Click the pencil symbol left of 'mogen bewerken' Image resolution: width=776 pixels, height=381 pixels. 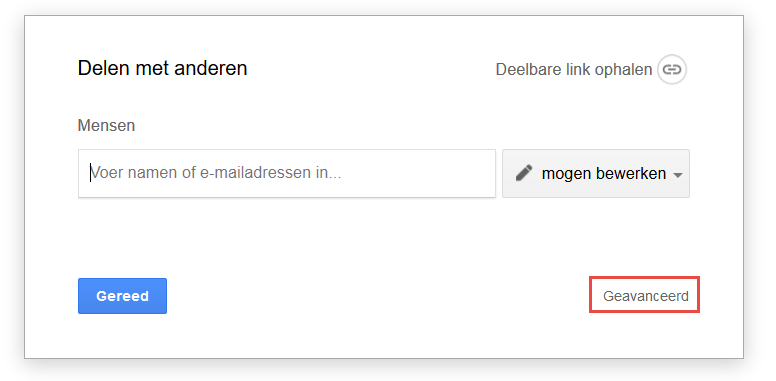[x=524, y=173]
